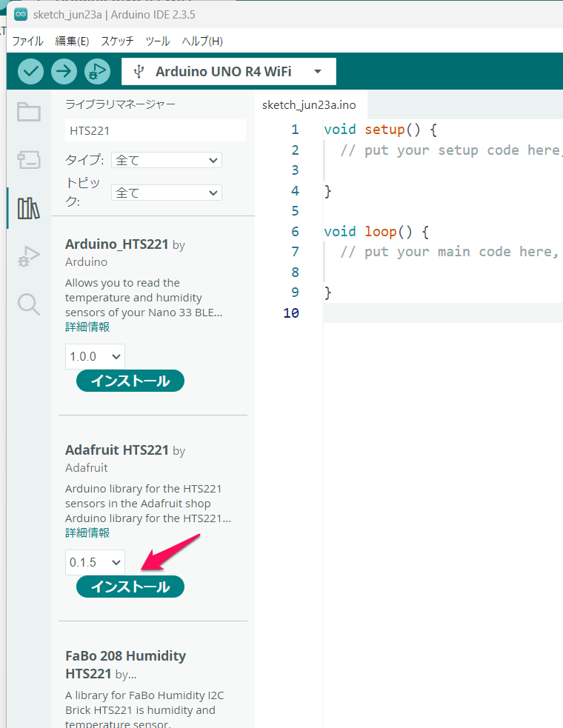Open the ツール menu

(158, 41)
